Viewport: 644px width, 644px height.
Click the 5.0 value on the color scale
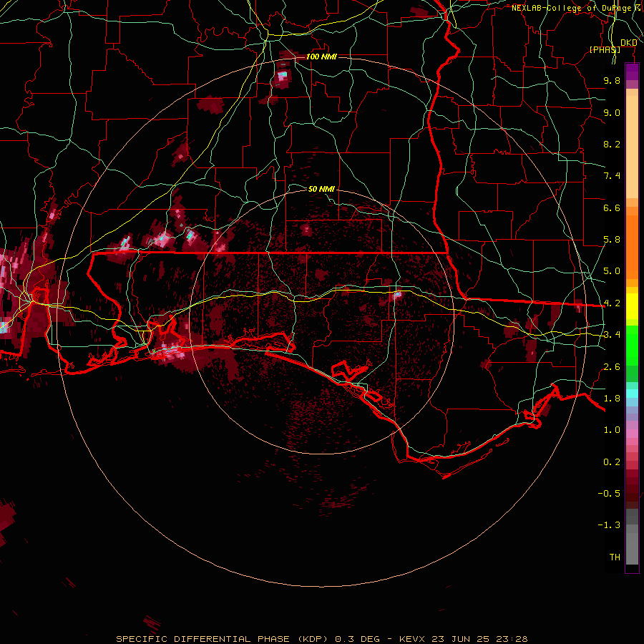(612, 271)
